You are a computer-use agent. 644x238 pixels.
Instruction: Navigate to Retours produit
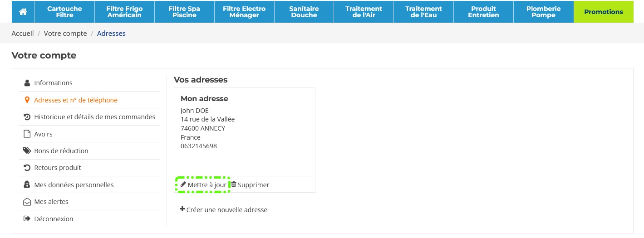[57, 168]
